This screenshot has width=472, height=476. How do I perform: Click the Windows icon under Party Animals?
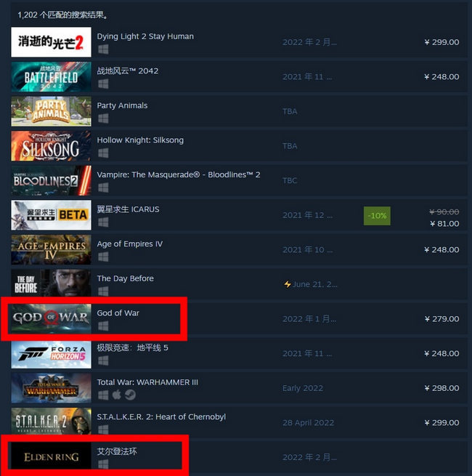tap(103, 118)
